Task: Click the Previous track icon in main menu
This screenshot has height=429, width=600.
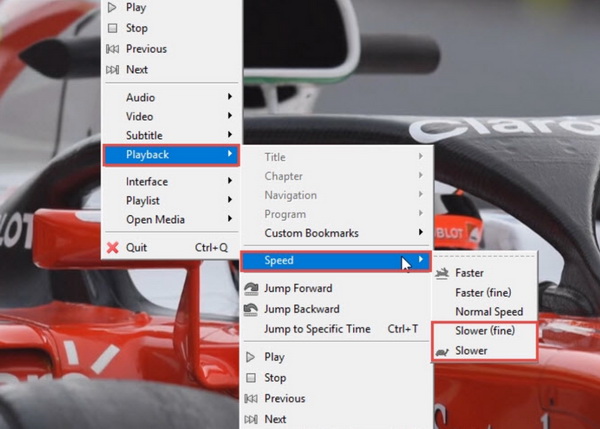Action: tap(112, 49)
